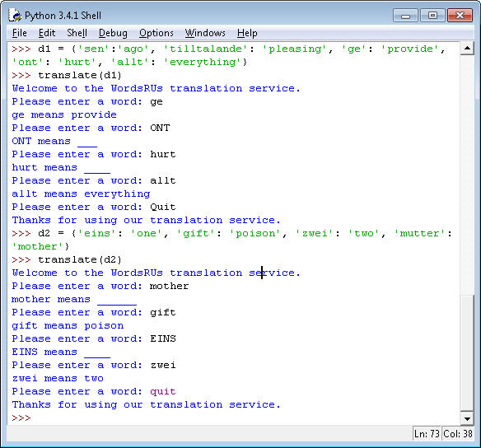This screenshot has width=481, height=448.
Task: Click the Col: 38 status bar indicator
Action: (458, 433)
